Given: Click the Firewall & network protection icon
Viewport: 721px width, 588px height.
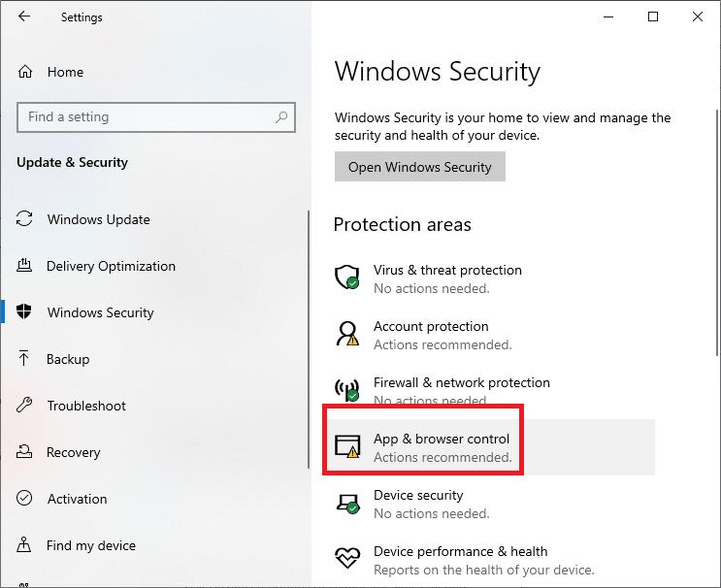Looking at the screenshot, I should [346, 390].
